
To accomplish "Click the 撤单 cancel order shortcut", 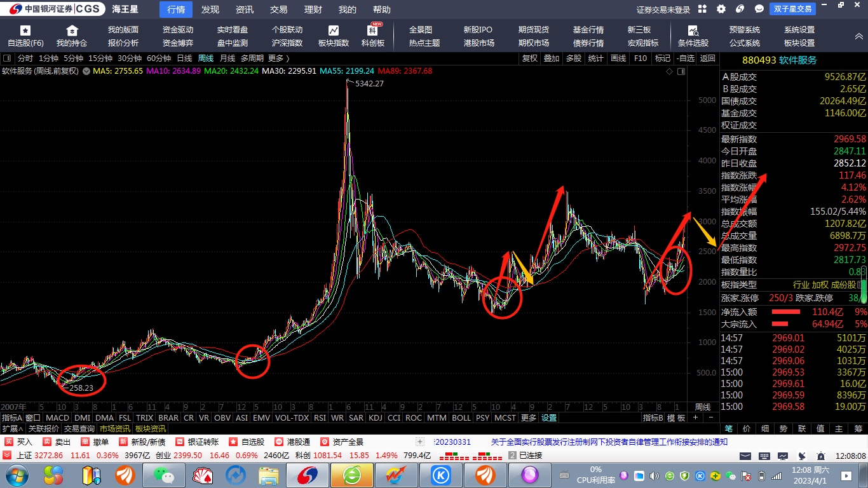I will point(95,442).
